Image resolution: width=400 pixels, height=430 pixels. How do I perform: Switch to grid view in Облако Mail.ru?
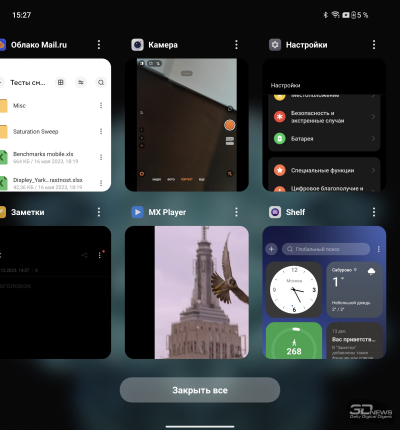pos(61,82)
